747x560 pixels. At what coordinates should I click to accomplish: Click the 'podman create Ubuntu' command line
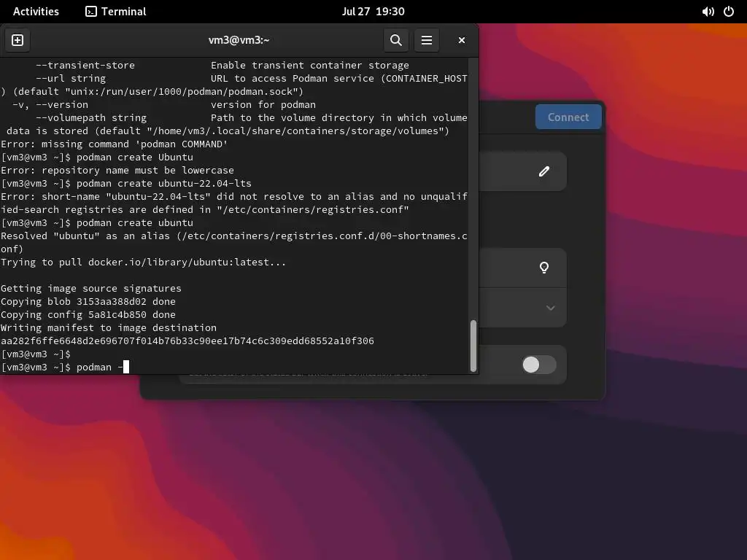tap(97, 157)
